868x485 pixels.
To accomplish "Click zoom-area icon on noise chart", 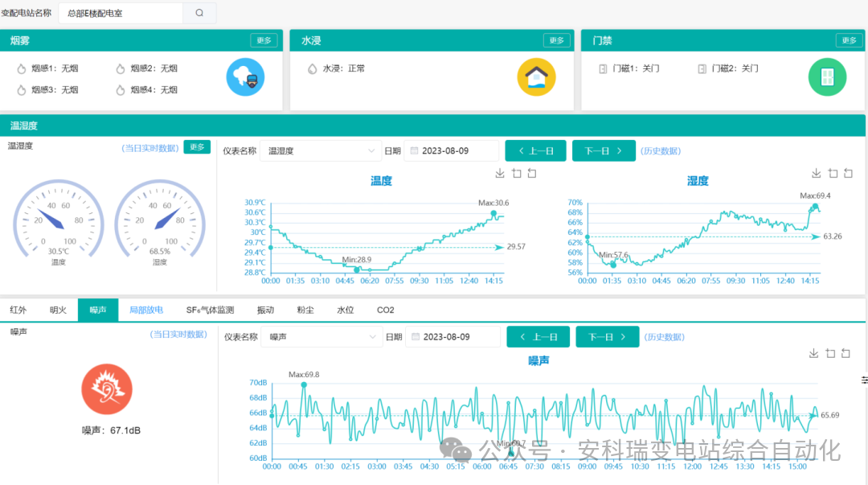I will pos(829,353).
